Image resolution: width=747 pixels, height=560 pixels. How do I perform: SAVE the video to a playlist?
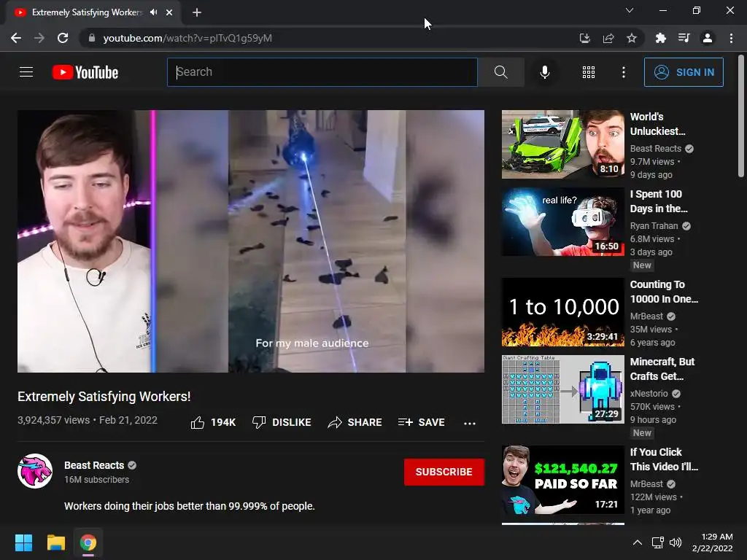click(x=421, y=422)
